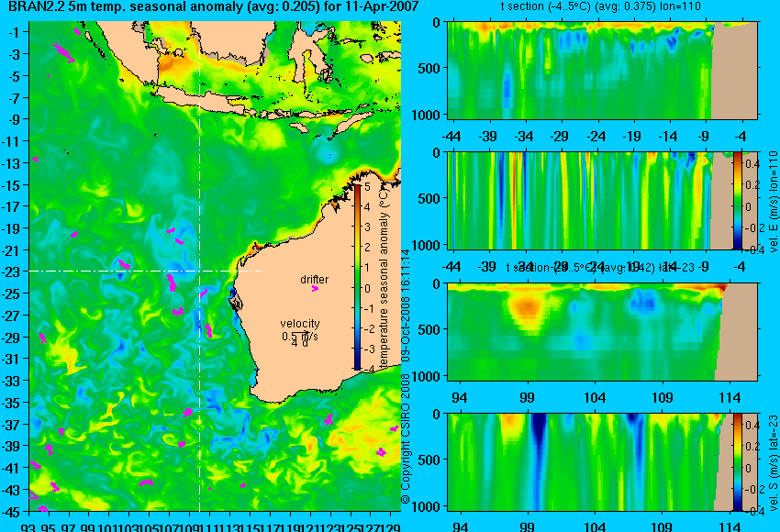Click the 0.2 value on the vel. S colorbar
The image size is (780, 532).
[x=753, y=446]
